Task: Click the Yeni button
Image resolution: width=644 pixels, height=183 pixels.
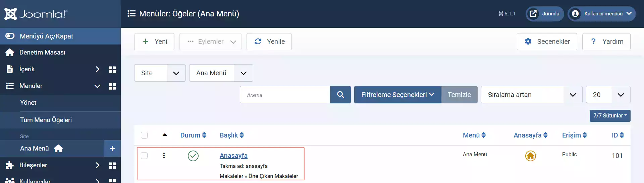Action: [154, 41]
